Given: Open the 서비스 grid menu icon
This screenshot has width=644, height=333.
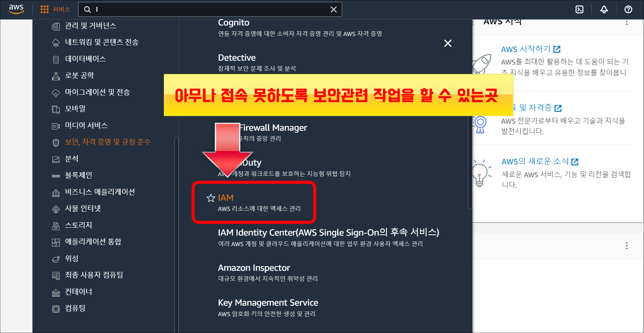Looking at the screenshot, I should coord(45,9).
